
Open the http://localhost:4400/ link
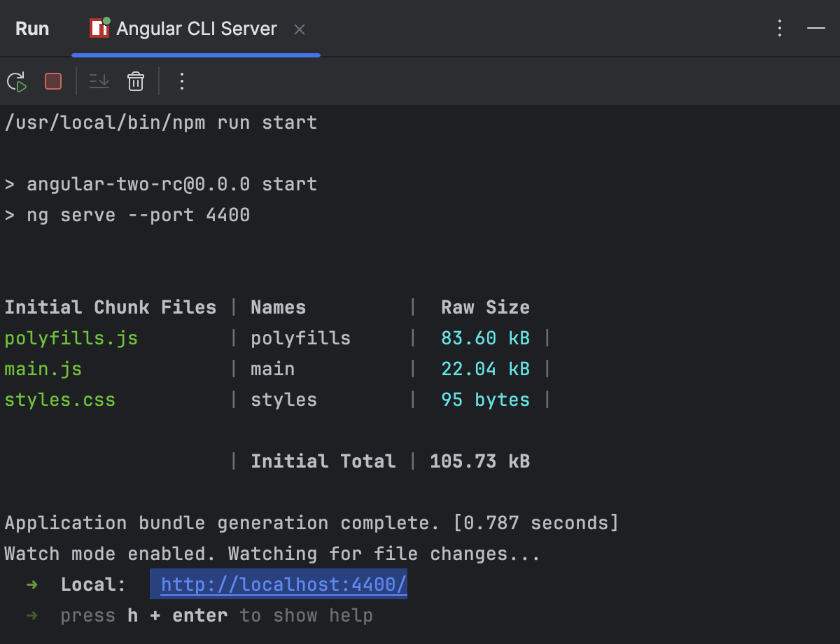click(279, 584)
